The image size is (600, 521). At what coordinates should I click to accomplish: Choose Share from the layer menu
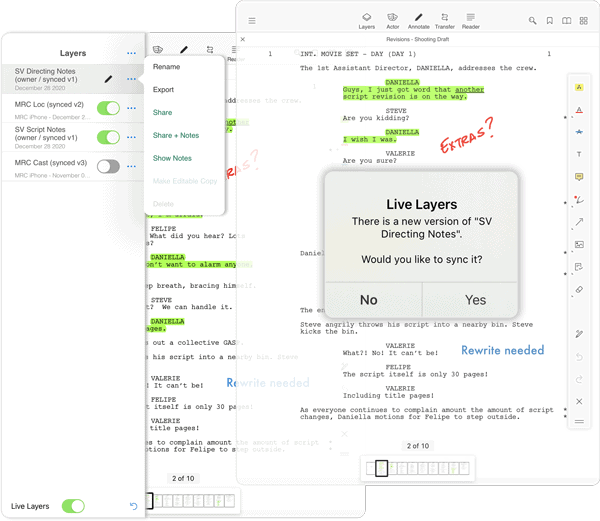[x=163, y=112]
